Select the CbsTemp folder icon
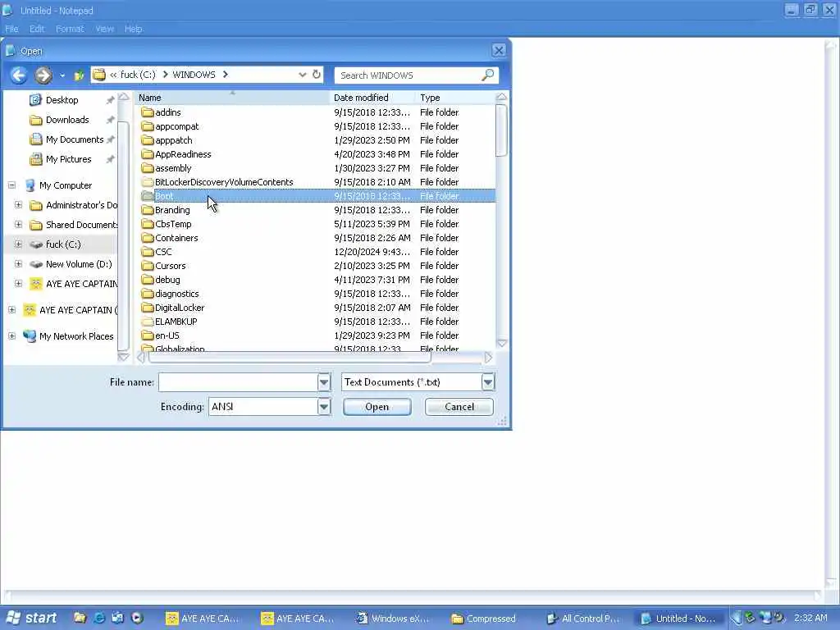The height and width of the screenshot is (630, 840). point(148,224)
